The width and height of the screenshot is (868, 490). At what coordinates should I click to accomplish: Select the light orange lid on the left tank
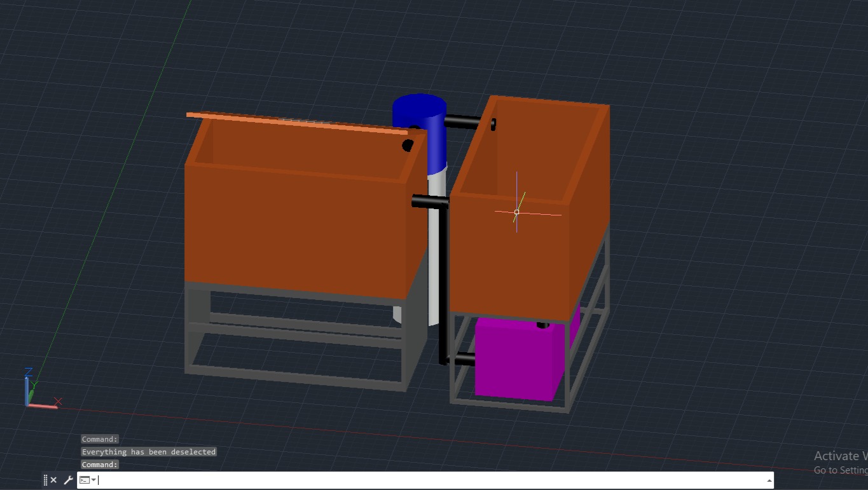(293, 122)
